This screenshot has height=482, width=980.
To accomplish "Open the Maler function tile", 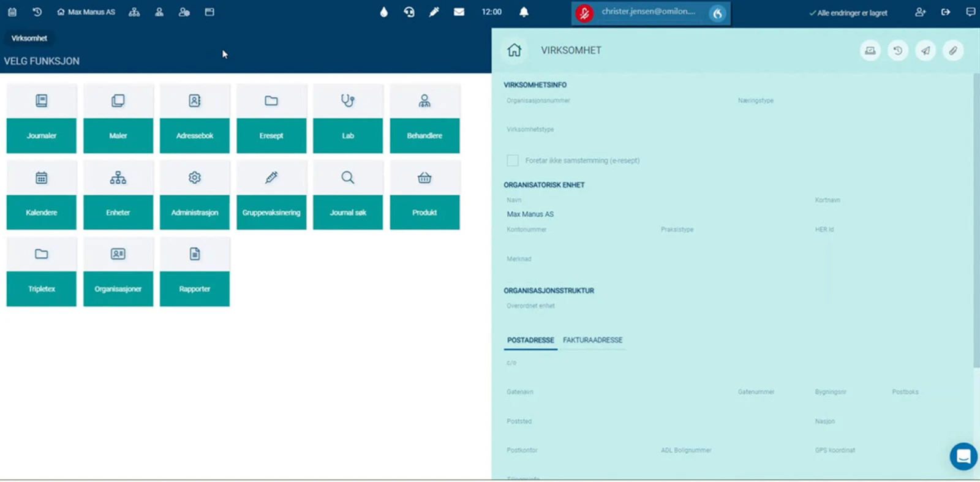I will point(118,118).
